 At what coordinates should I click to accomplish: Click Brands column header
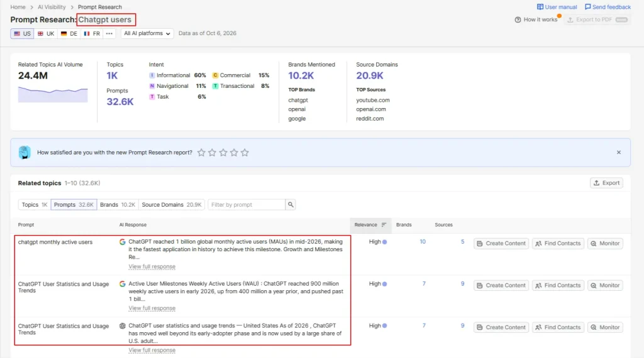coord(404,225)
